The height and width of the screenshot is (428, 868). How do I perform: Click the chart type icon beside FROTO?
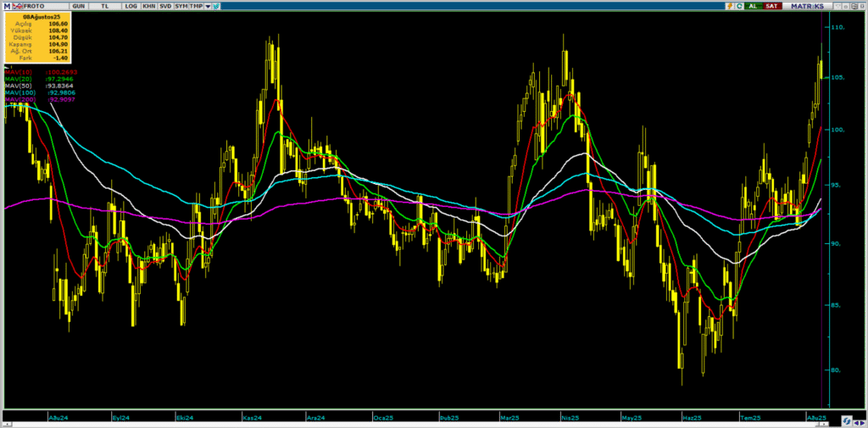pyautogui.click(x=18, y=6)
